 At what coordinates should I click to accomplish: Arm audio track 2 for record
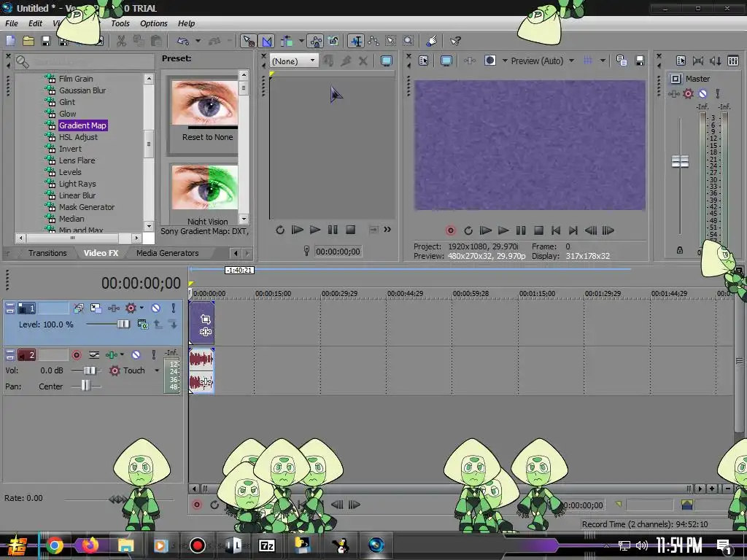(x=76, y=355)
